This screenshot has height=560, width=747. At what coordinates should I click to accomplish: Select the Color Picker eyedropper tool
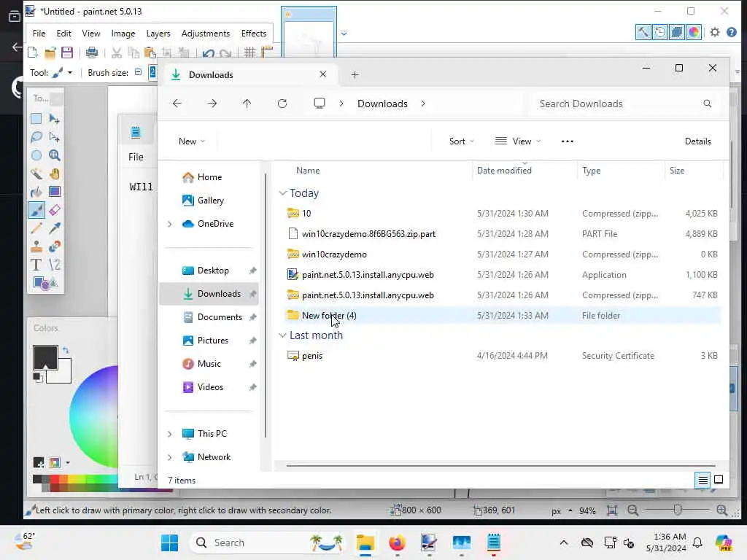pos(54,228)
